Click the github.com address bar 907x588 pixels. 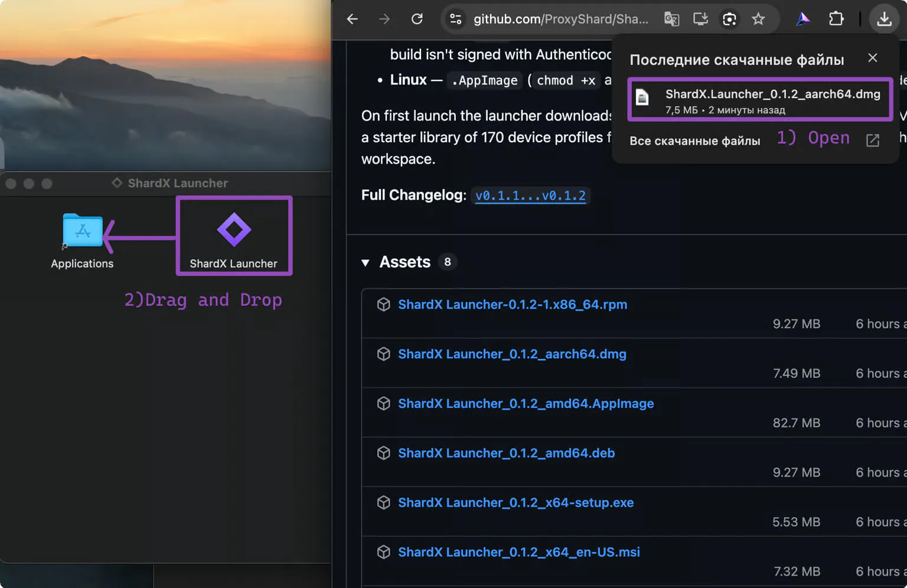tap(560, 19)
